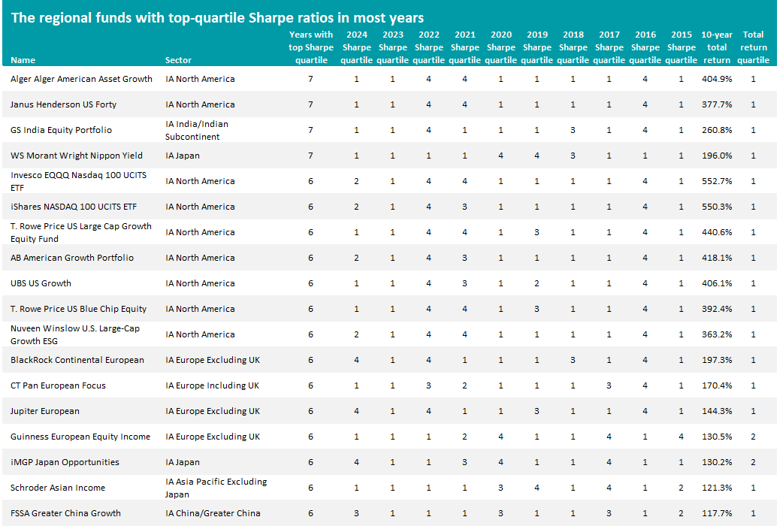The width and height of the screenshot is (783, 532).
Task: Select the "Sector" column header
Action: 178,60
